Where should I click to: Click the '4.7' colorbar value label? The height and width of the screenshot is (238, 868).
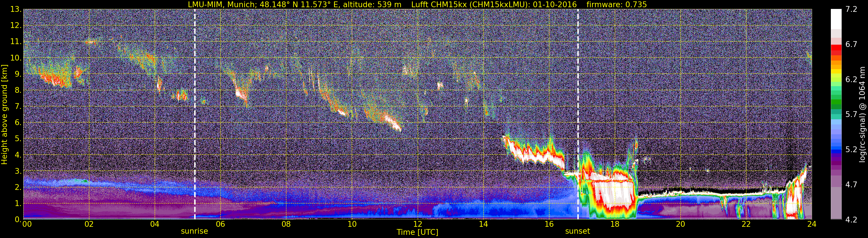pyautogui.click(x=851, y=184)
